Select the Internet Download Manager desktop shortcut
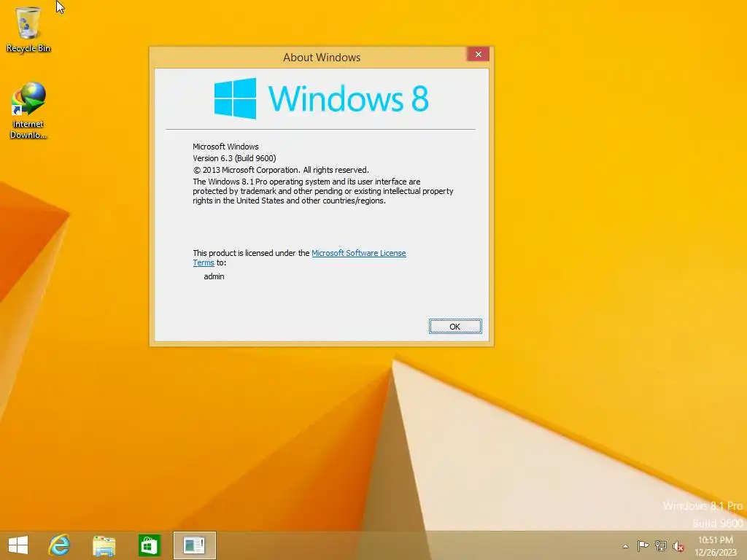The image size is (747, 560). [28, 111]
